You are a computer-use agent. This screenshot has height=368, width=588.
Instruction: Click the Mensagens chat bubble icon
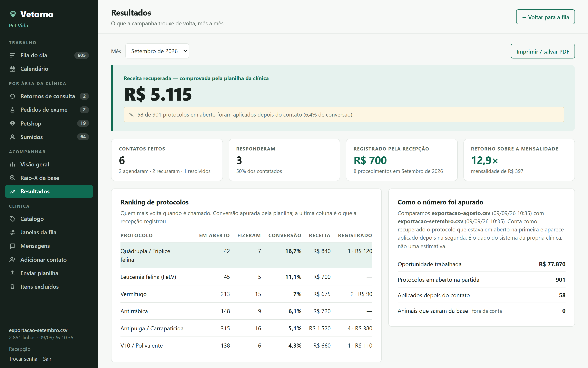(12, 246)
